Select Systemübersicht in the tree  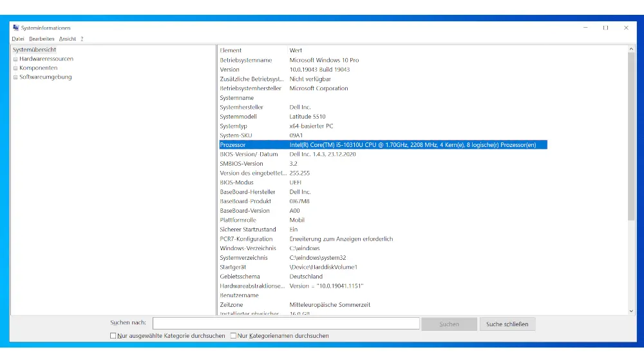34,50
